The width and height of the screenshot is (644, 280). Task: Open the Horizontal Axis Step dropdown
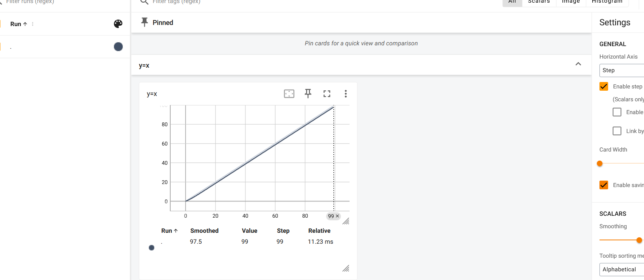[622, 70]
